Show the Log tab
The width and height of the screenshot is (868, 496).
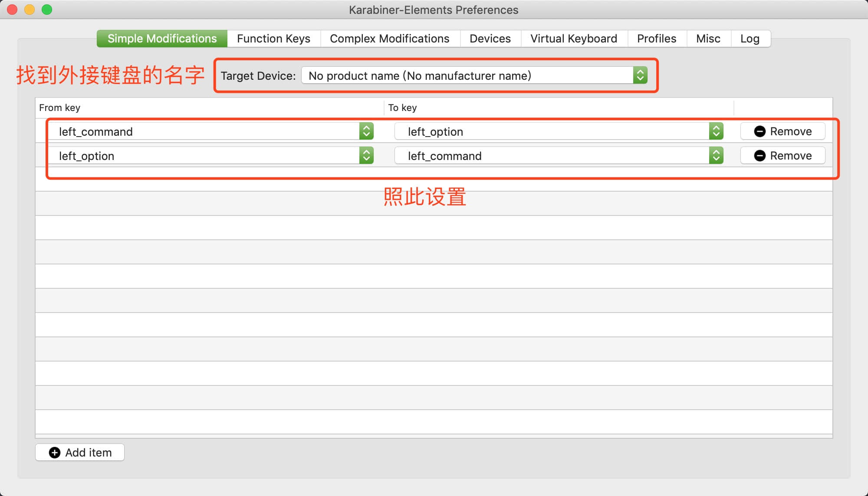pos(750,39)
